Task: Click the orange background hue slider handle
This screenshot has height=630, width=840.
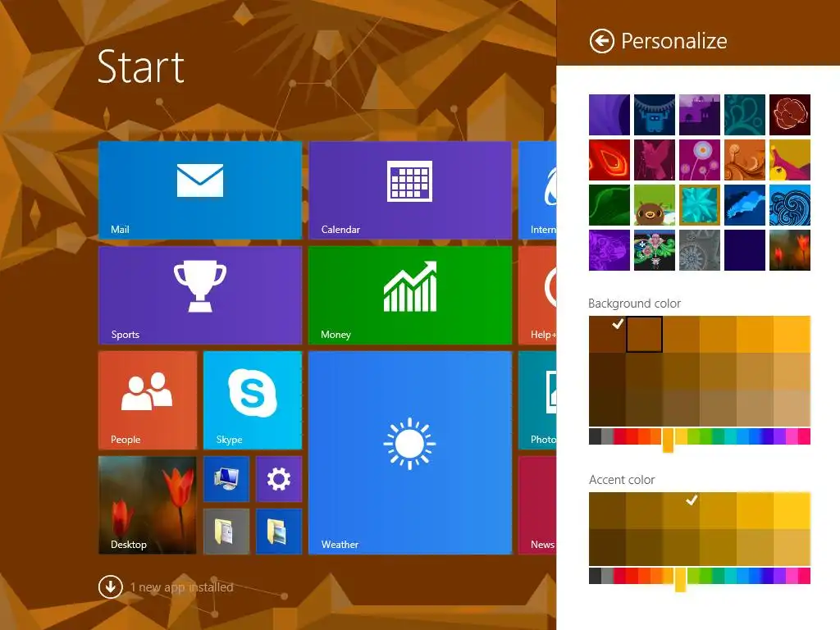Action: 668,441
